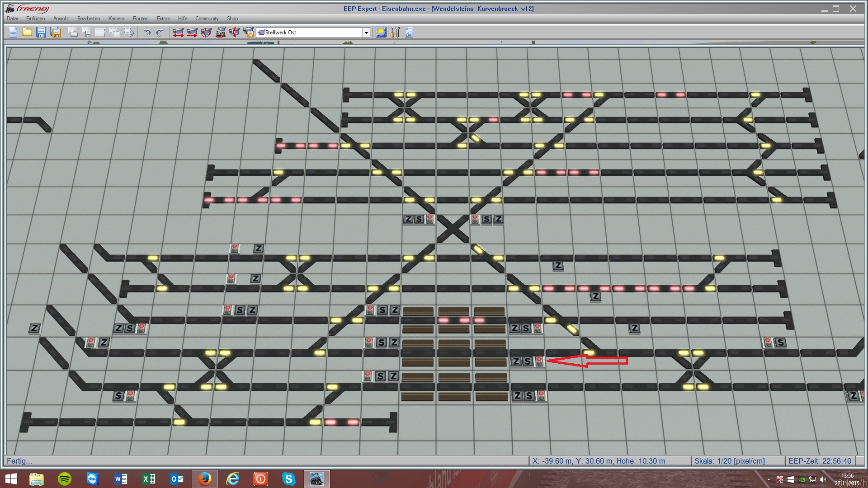Click the central black X crossing element
The width and height of the screenshot is (868, 488).
click(x=453, y=229)
